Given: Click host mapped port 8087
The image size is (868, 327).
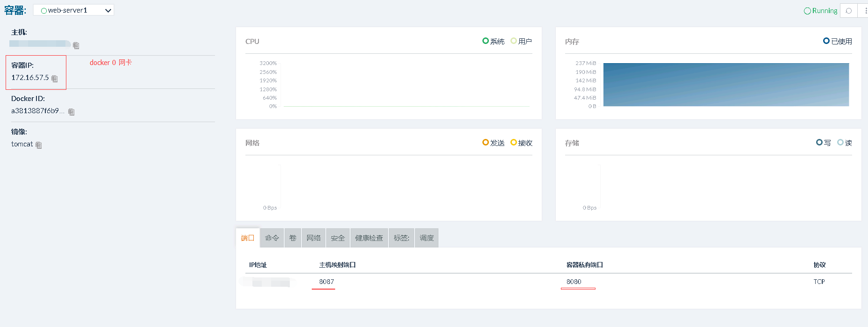Looking at the screenshot, I should (x=327, y=282).
